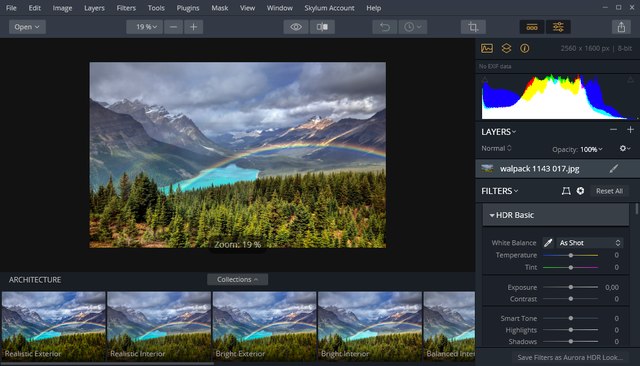The width and height of the screenshot is (640, 366).
Task: Click the filters panel vertical scrollbar
Action: coord(636,209)
